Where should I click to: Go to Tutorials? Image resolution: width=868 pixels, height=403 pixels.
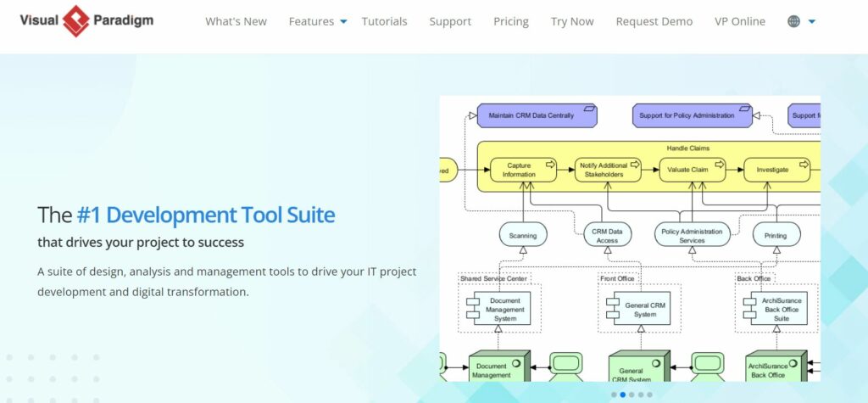(x=384, y=21)
